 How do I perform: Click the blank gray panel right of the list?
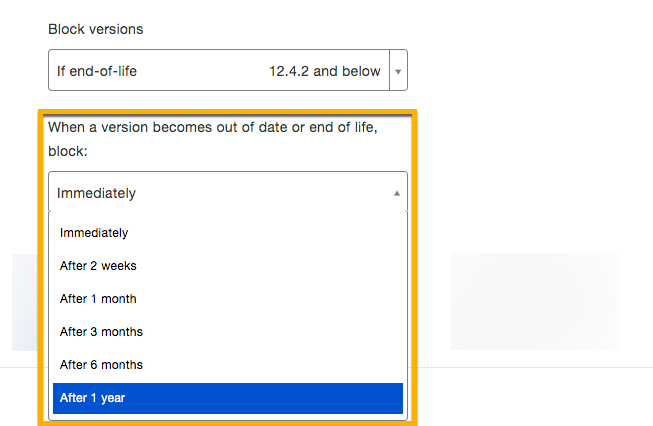click(535, 301)
